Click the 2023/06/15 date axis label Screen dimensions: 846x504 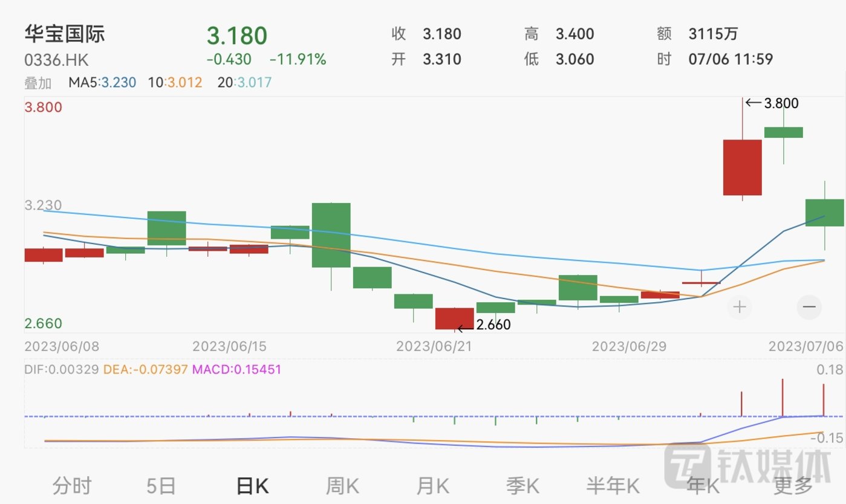[x=229, y=346]
